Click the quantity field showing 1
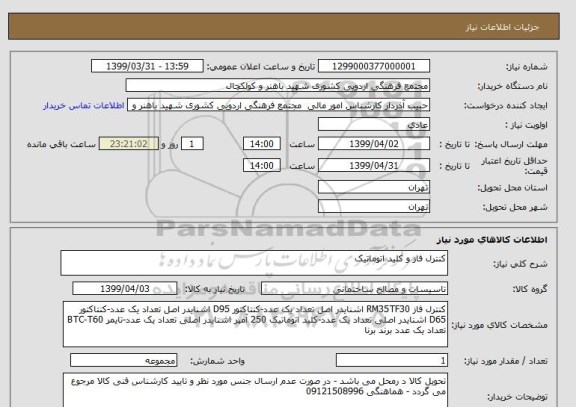The image size is (576, 407). point(392,360)
